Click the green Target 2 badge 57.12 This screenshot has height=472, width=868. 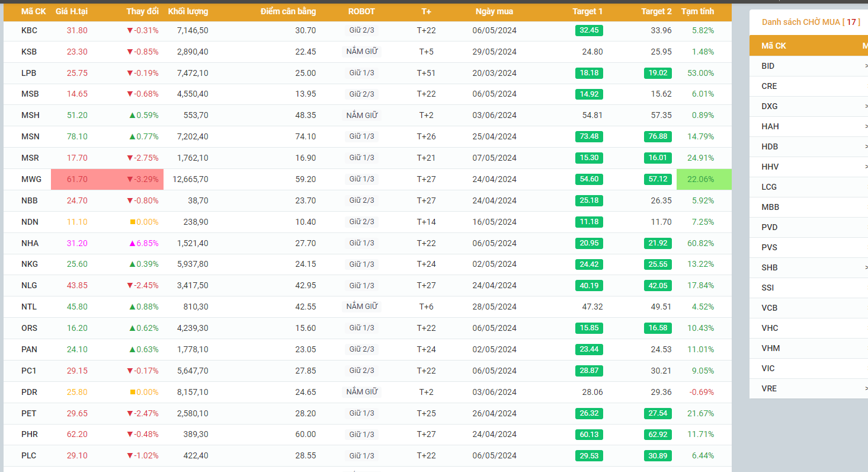tap(658, 179)
